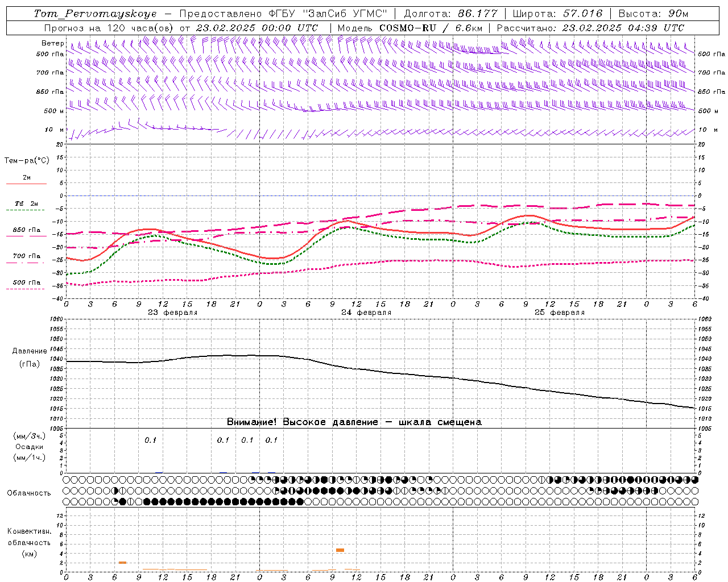728x582 pixels.
Task: Click the date label 23 февраля
Action: [173, 313]
